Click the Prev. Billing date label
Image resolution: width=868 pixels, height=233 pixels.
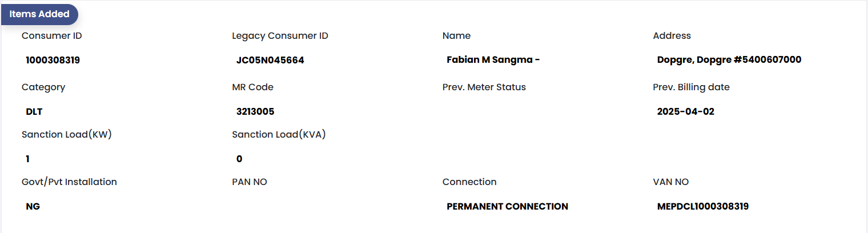(x=691, y=87)
